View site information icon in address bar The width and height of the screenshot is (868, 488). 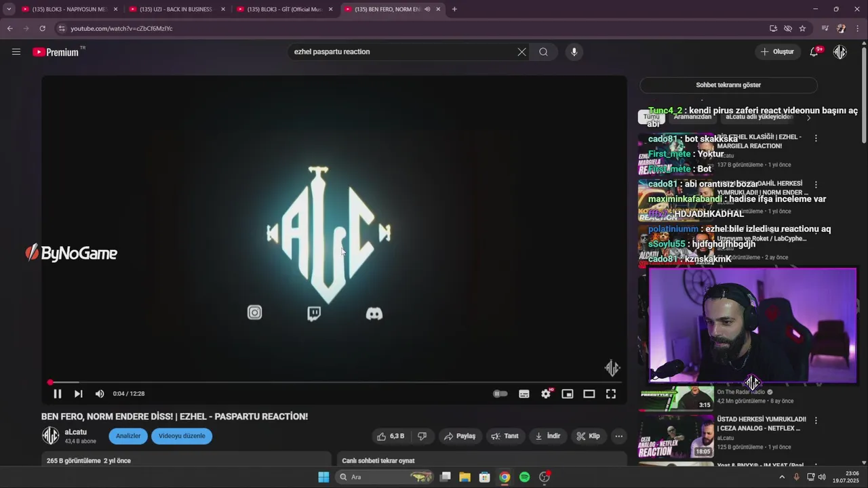pos(62,28)
